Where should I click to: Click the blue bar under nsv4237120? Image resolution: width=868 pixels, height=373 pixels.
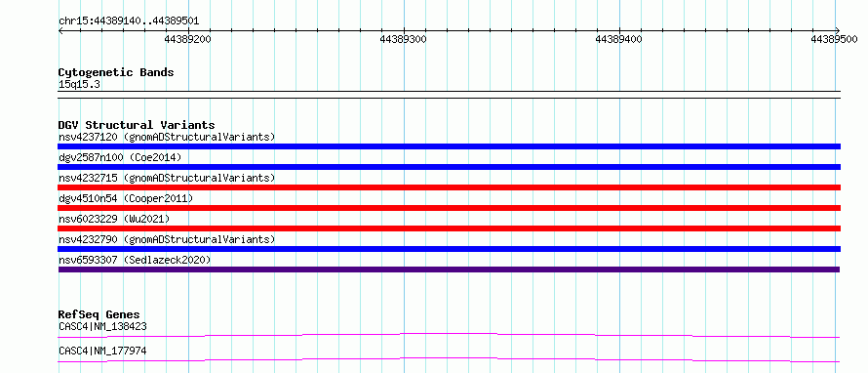pos(449,146)
